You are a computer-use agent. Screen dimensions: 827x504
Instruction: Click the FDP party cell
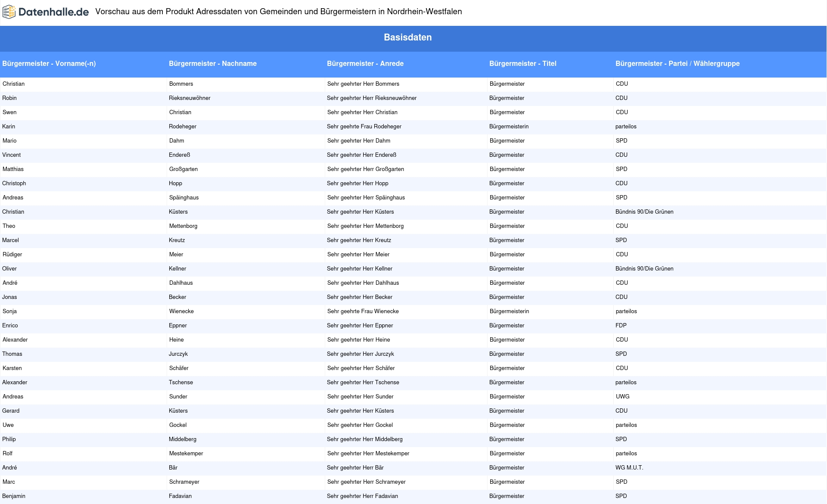(621, 326)
